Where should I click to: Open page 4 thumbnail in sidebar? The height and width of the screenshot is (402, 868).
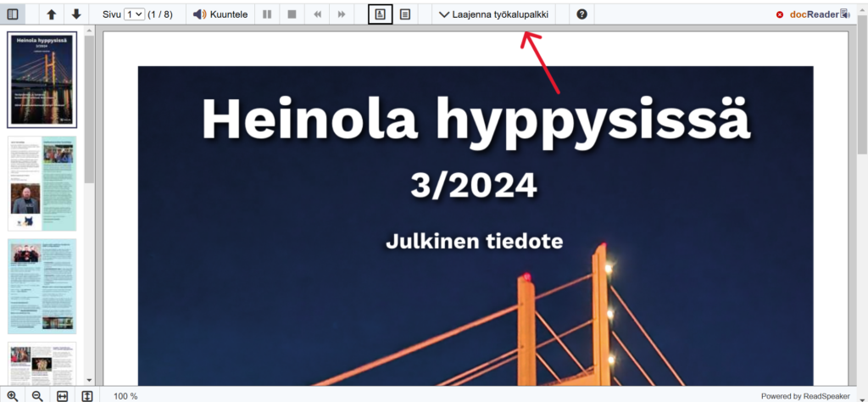pyautogui.click(x=42, y=364)
